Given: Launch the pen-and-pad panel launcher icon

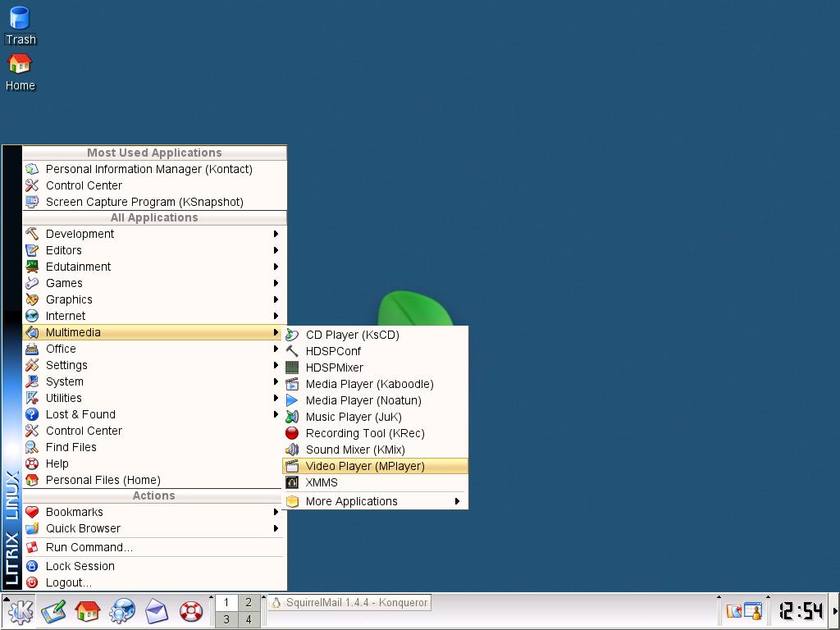Looking at the screenshot, I should click(x=53, y=611).
